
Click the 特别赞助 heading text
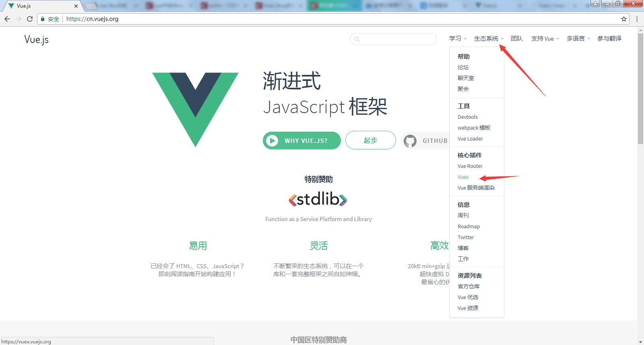coord(318,179)
